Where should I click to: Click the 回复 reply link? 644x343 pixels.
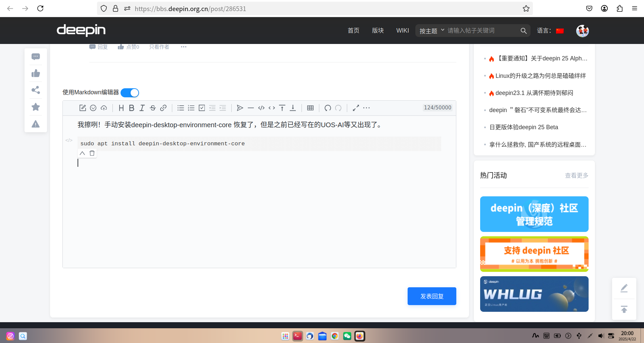tap(98, 47)
